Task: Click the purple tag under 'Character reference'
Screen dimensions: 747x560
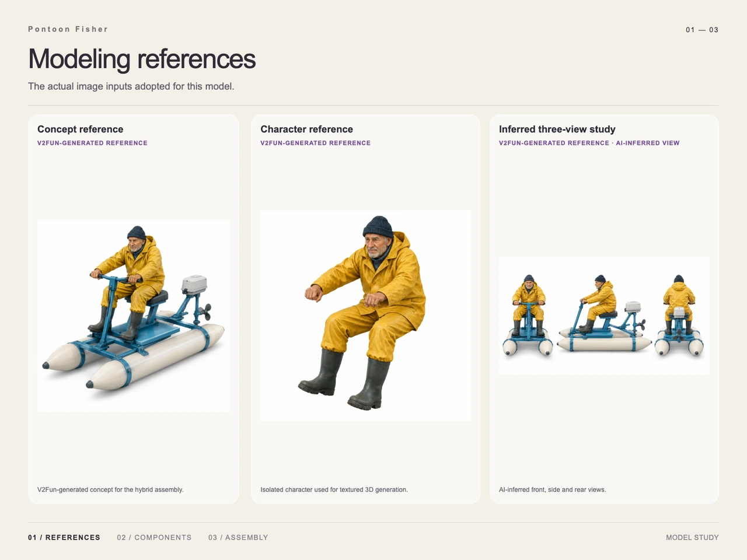Action: click(x=315, y=143)
